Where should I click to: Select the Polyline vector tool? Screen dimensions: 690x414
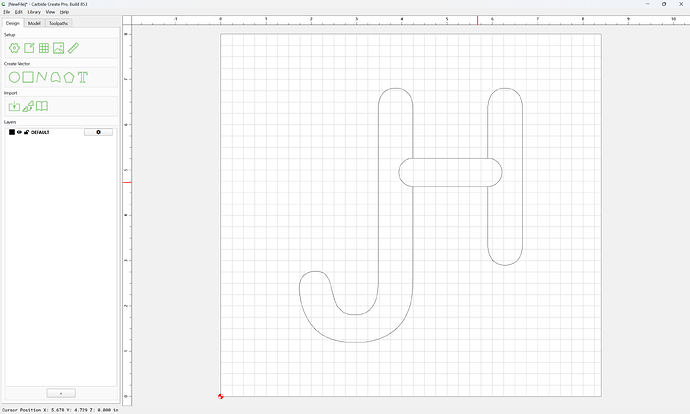coord(41,77)
